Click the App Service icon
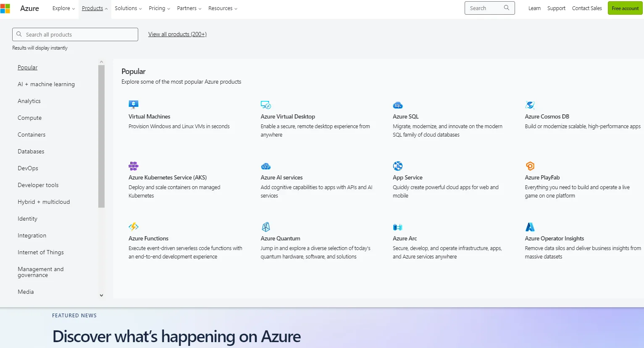The width and height of the screenshot is (644, 348). click(x=398, y=166)
